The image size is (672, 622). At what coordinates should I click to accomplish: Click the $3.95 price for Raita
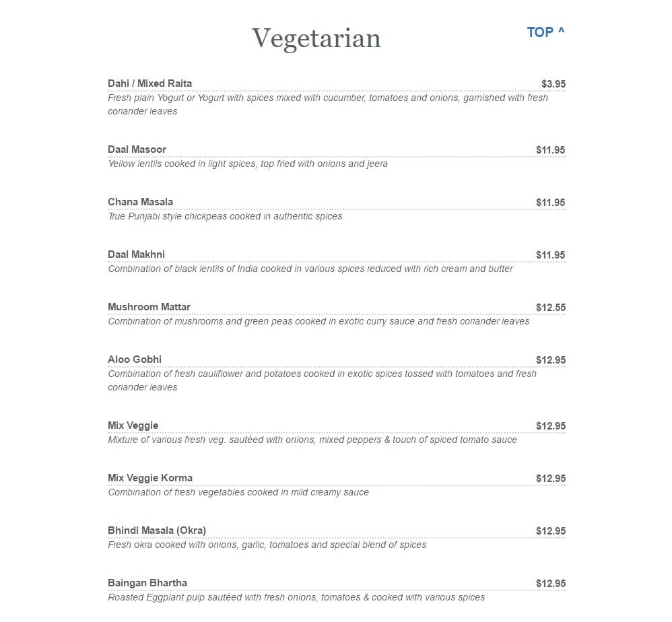point(553,84)
